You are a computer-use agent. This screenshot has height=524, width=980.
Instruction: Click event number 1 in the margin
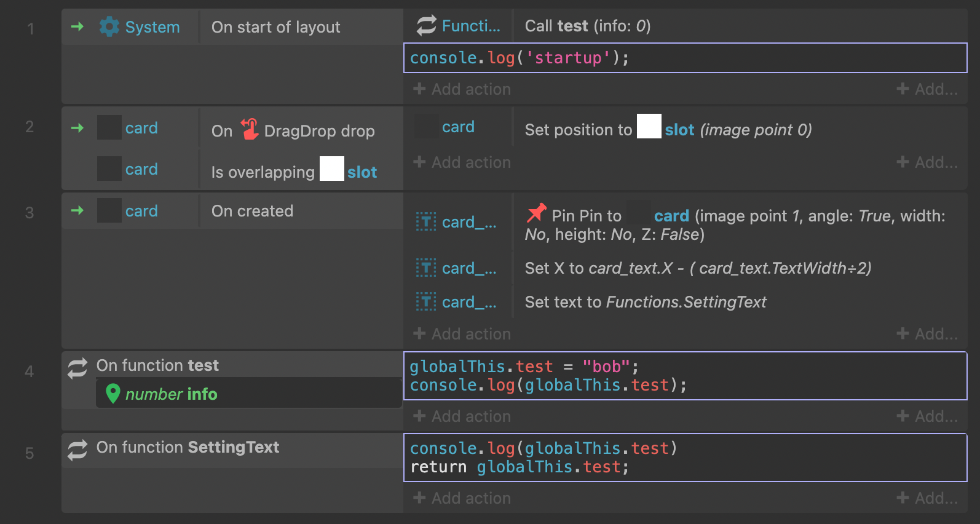click(x=30, y=29)
